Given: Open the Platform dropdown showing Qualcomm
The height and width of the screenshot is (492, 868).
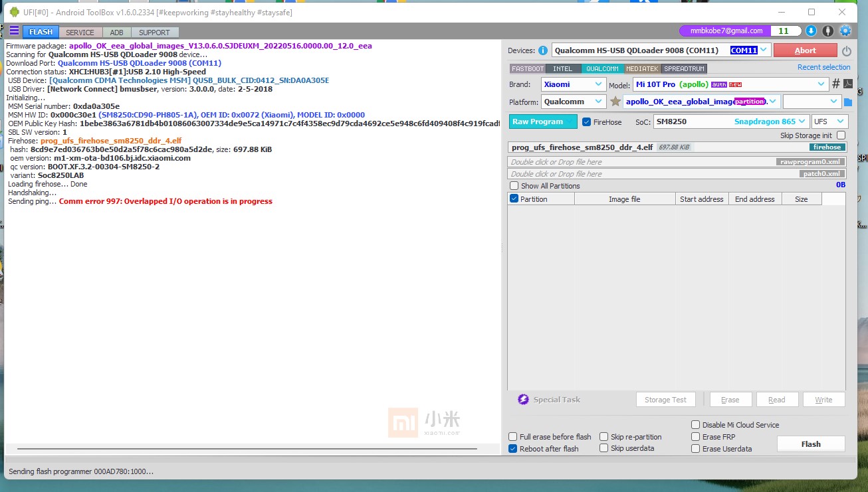Looking at the screenshot, I should point(573,102).
